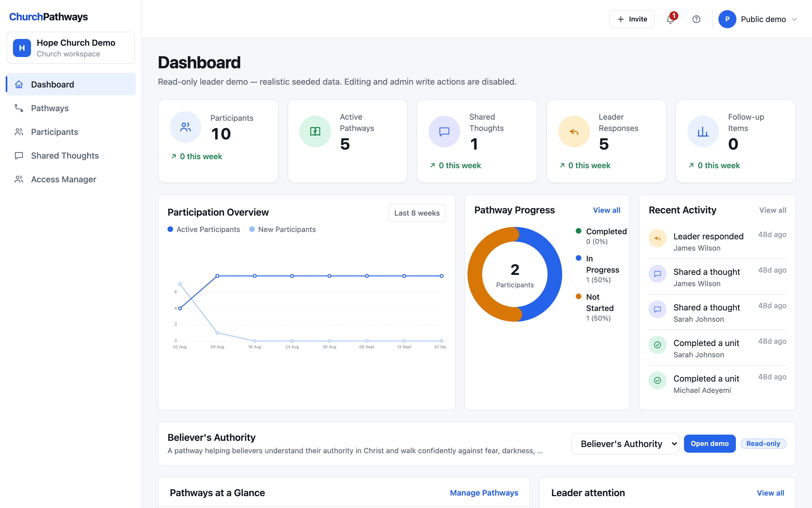Click the Manage Pathways link
This screenshot has width=812, height=508.
(484, 492)
